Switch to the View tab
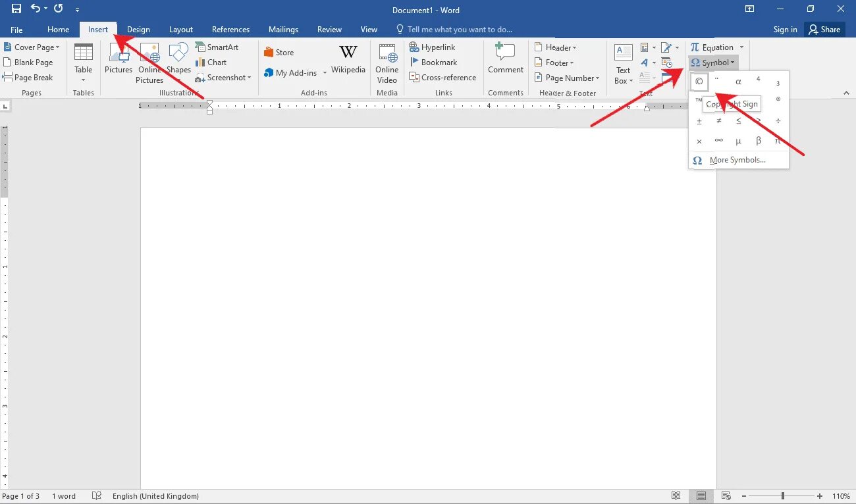Viewport: 856px width, 504px height. pos(369,30)
